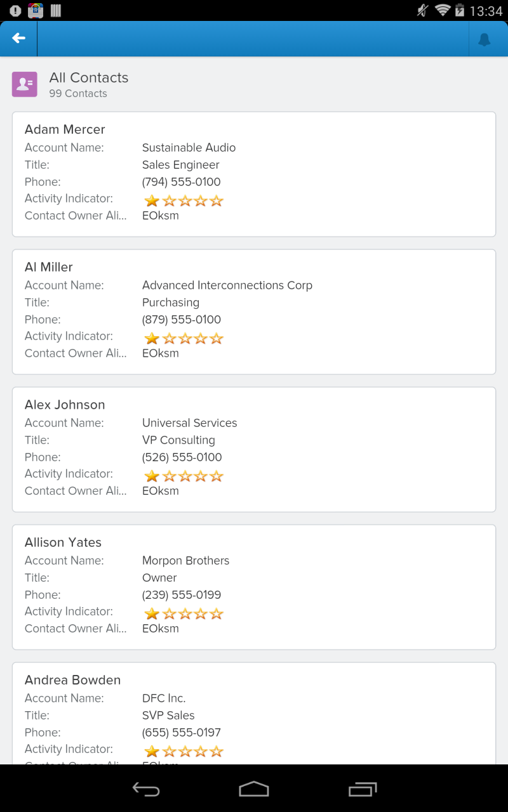Open Android Recent Apps button
Screen dimensions: 508x812
pos(363,789)
